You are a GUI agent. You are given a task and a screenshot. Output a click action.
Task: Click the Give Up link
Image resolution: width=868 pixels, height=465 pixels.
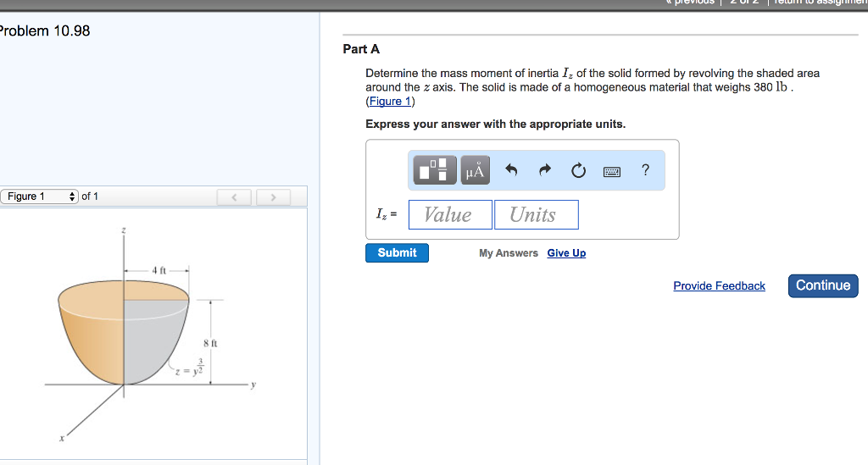pos(566,252)
